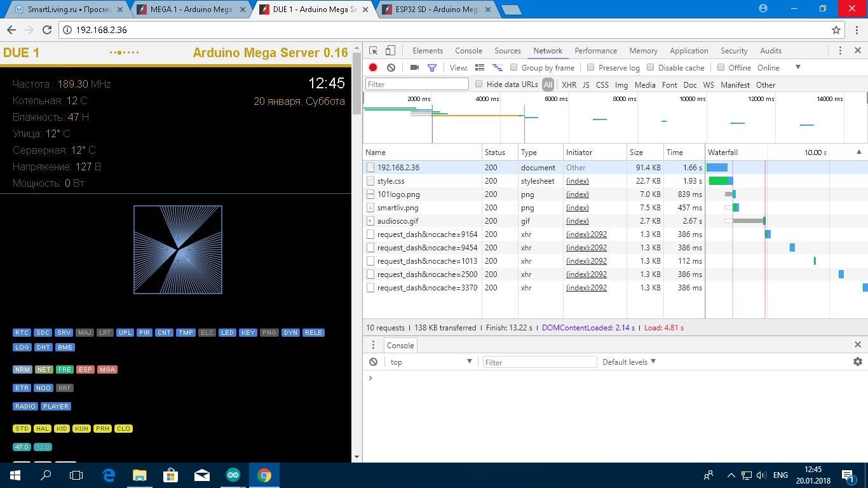This screenshot has height=488, width=868.
Task: Open the top context selector in Console
Action: [431, 362]
